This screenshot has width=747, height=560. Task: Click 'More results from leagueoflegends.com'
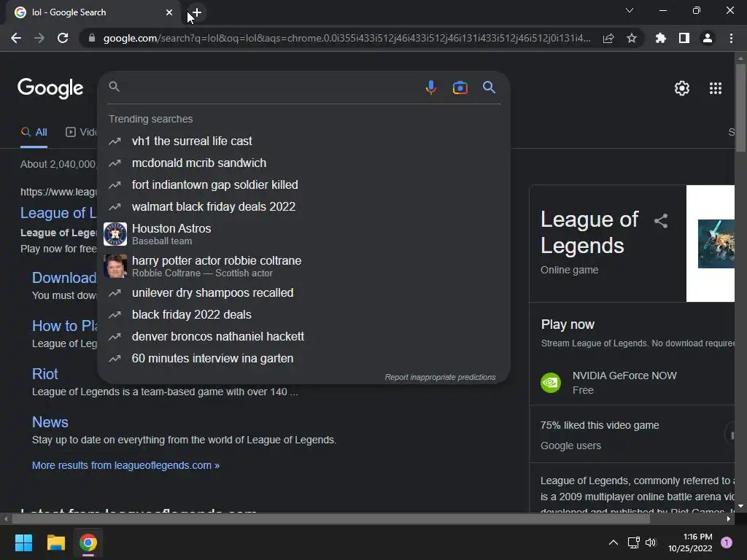125,465
